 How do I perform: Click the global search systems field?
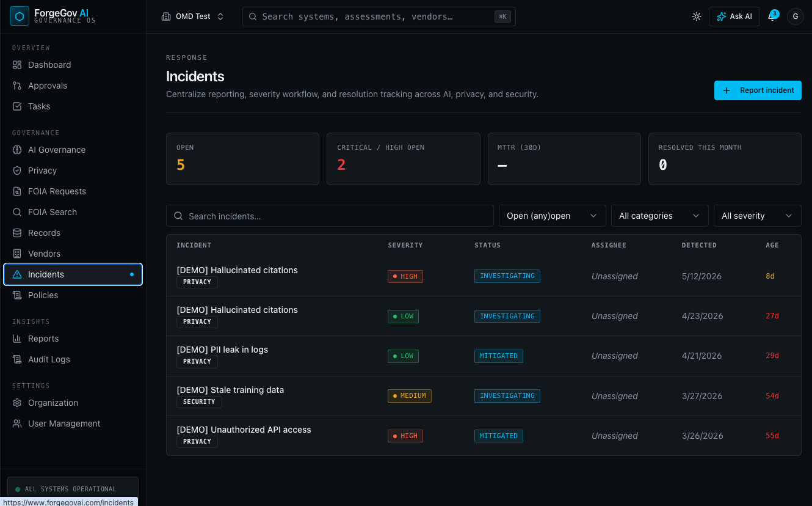click(x=379, y=16)
